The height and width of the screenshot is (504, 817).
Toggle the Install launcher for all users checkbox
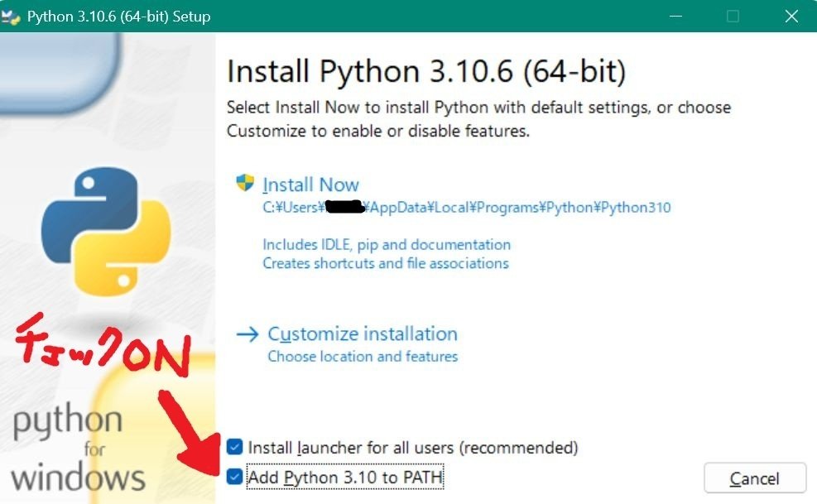pyautogui.click(x=234, y=447)
